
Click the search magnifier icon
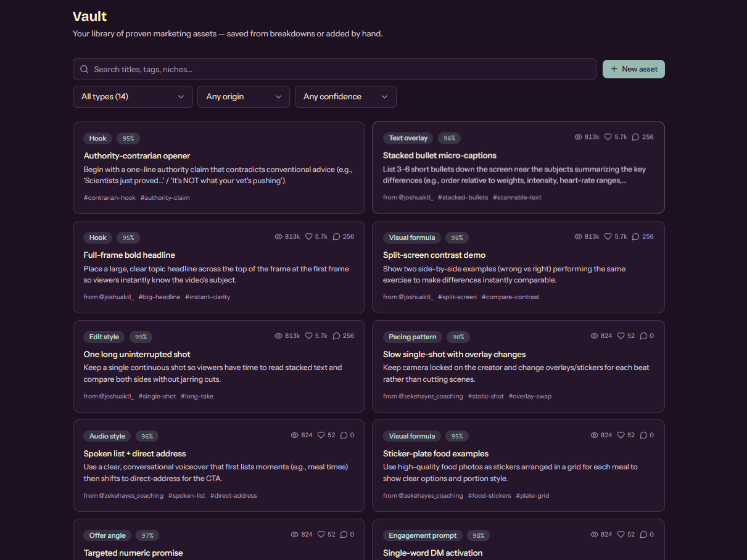[85, 69]
